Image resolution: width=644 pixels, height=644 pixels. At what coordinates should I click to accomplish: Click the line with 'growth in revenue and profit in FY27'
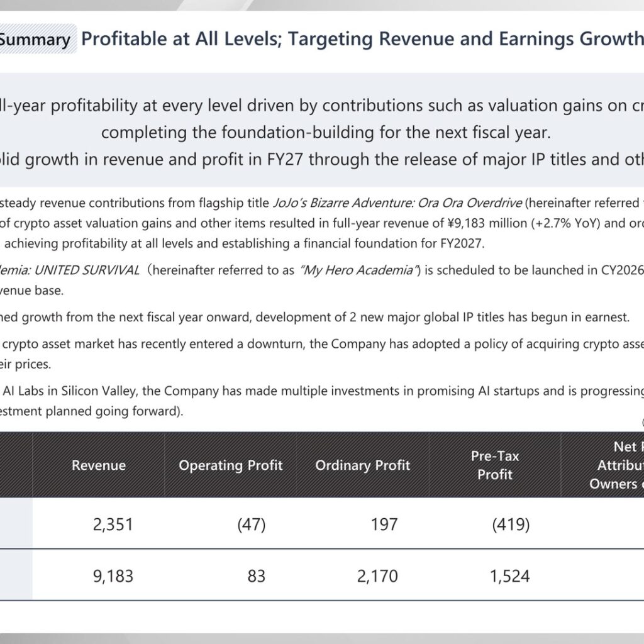[x=322, y=159]
